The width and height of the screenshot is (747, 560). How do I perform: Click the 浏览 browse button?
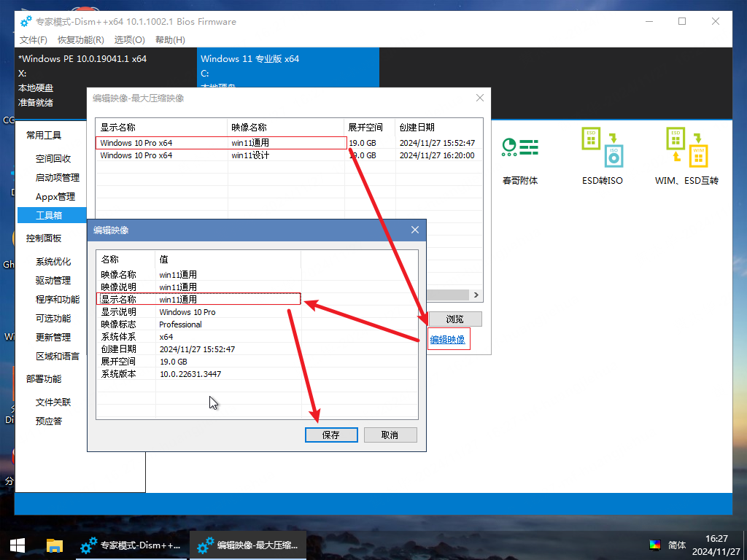pos(455,319)
